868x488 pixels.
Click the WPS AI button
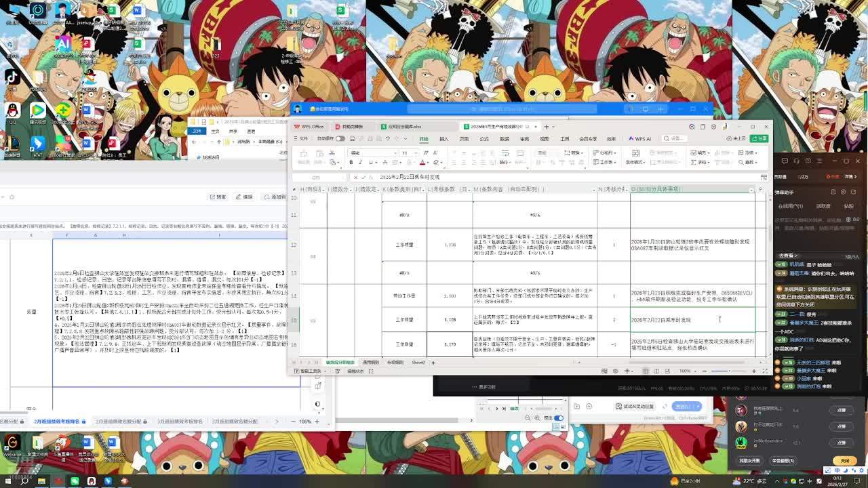pyautogui.click(x=639, y=139)
